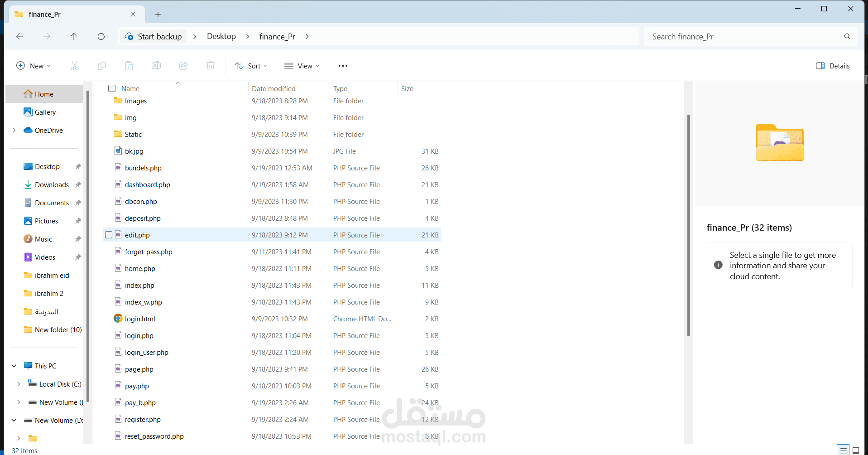Viewport: 868px width, 455px height.
Task: Open the New item button menu
Action: 34,66
